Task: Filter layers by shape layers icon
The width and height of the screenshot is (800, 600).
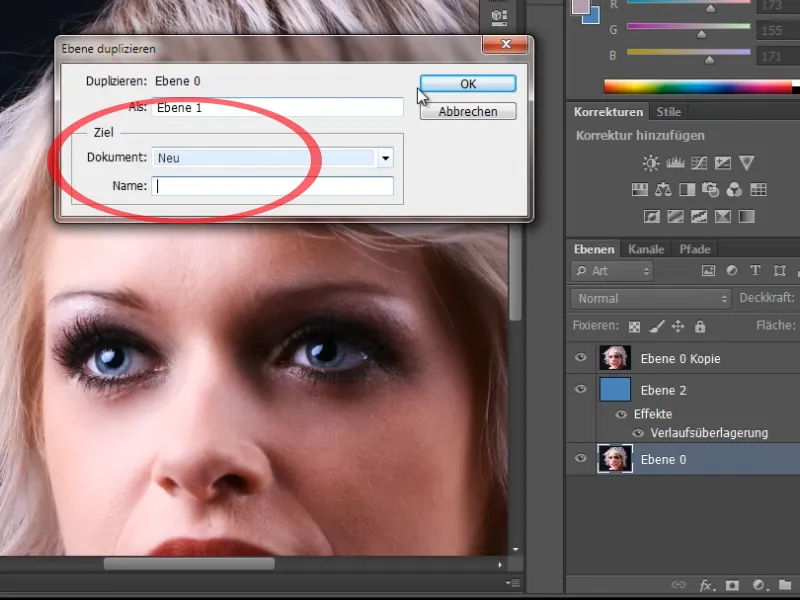Action: (779, 271)
